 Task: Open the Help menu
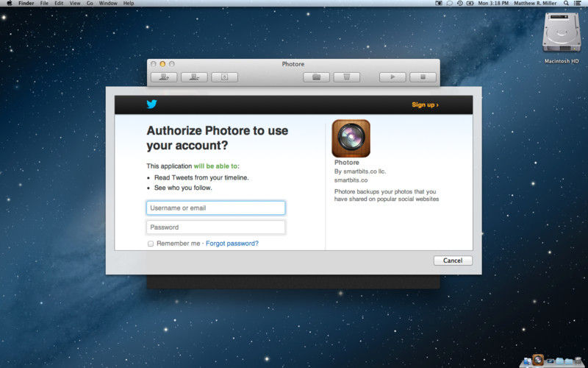[129, 3]
